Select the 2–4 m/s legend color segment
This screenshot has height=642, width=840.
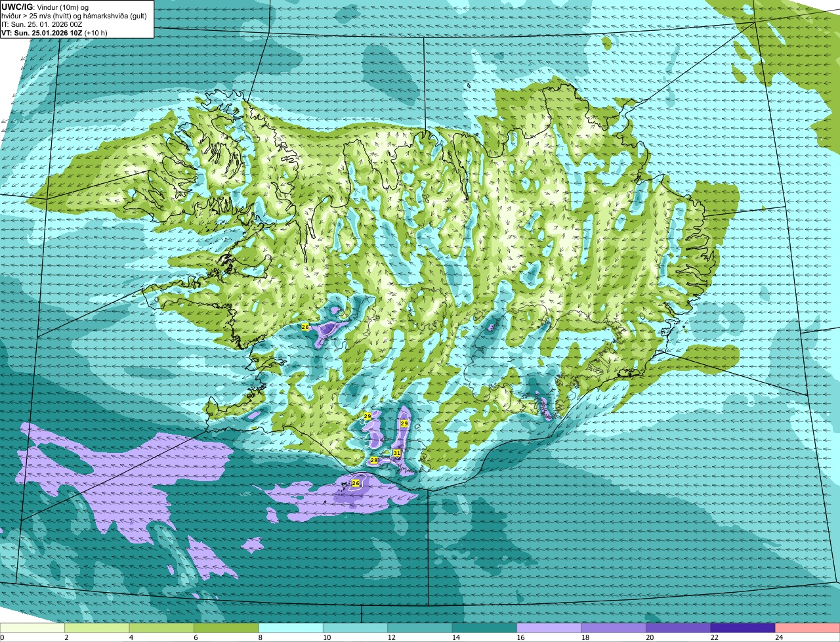coord(98,628)
